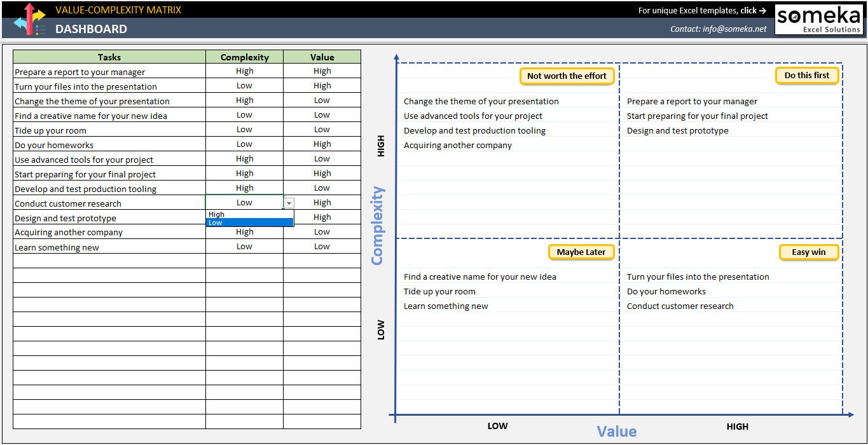The image size is (868, 445).
Task: Select complexity cell for Tide up your room
Action: click(x=244, y=130)
